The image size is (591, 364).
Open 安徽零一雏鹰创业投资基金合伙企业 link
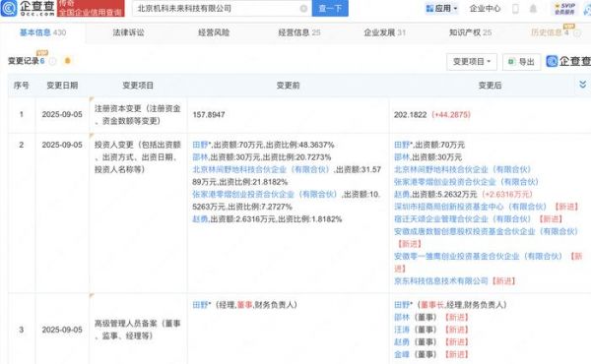point(478,257)
